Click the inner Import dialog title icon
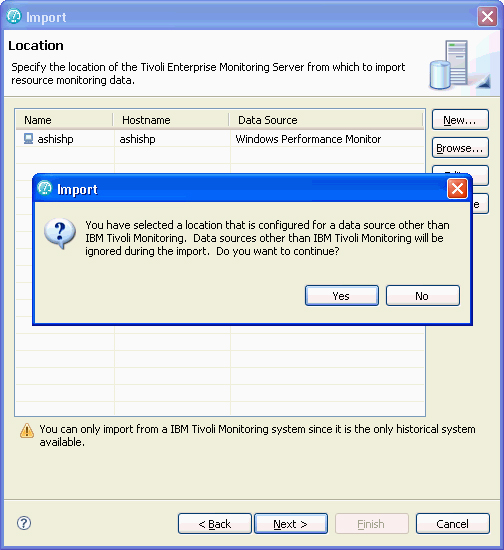This screenshot has height=550, width=504. (x=45, y=188)
